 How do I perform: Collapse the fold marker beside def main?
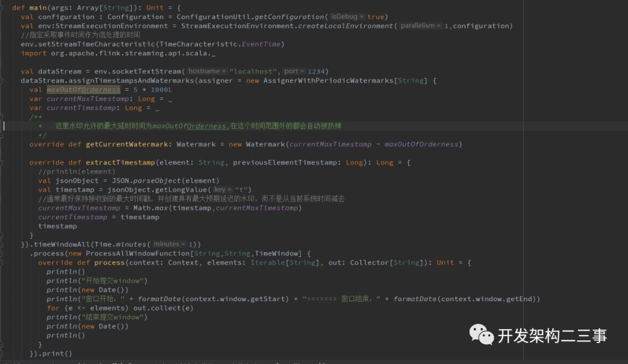coord(2,8)
